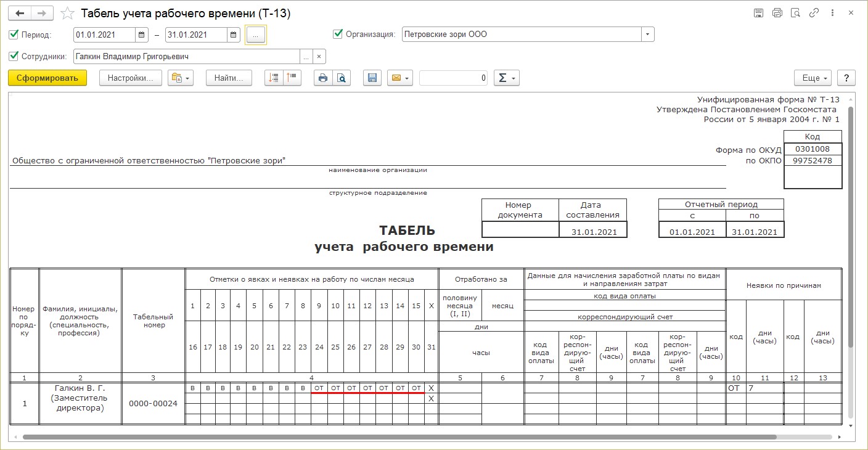Open report variants dropdown button
The height and width of the screenshot is (450, 868).
[x=181, y=78]
